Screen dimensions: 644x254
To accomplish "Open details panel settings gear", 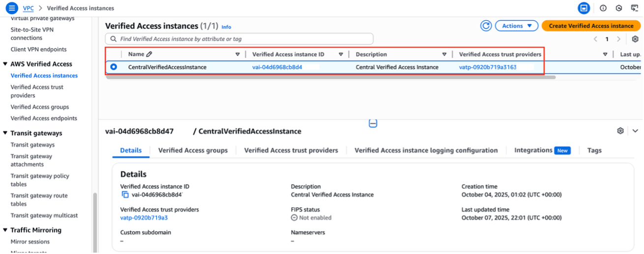I will [x=620, y=131].
